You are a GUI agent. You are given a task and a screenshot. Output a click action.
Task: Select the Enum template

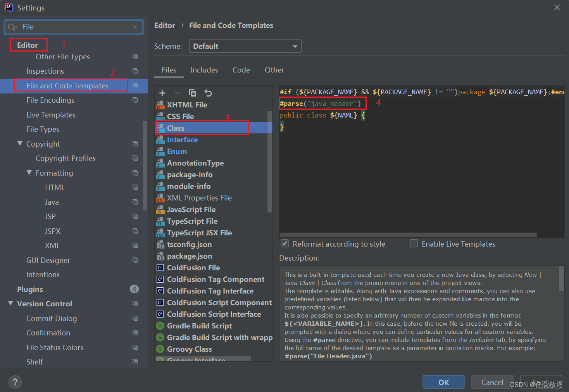177,151
